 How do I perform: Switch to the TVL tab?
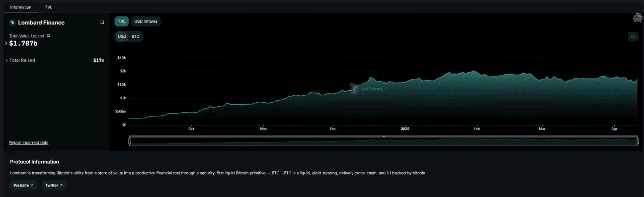coord(48,7)
